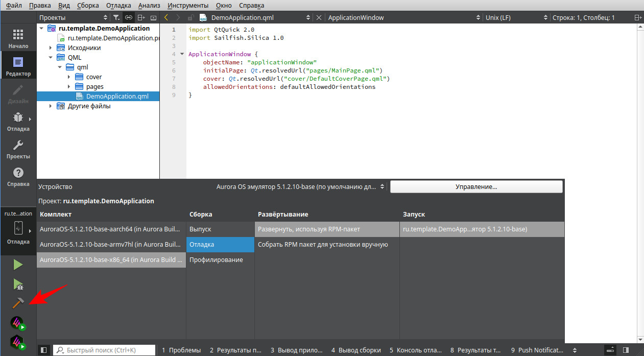Expand the Исходники folder in tree
The image size is (644, 356).
51,48
